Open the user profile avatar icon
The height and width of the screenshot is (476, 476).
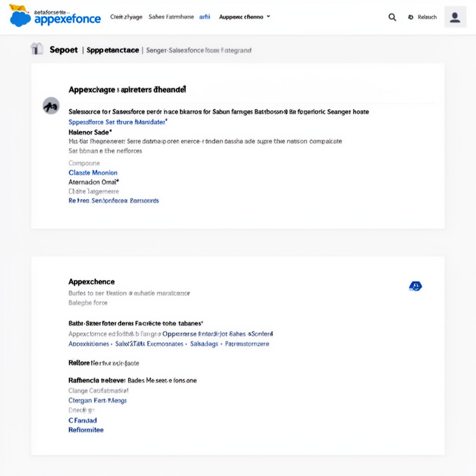(455, 17)
